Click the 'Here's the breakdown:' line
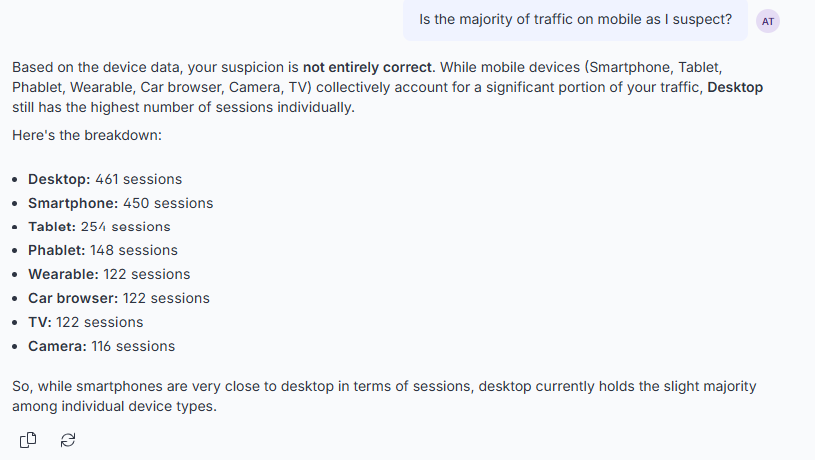 coord(87,135)
